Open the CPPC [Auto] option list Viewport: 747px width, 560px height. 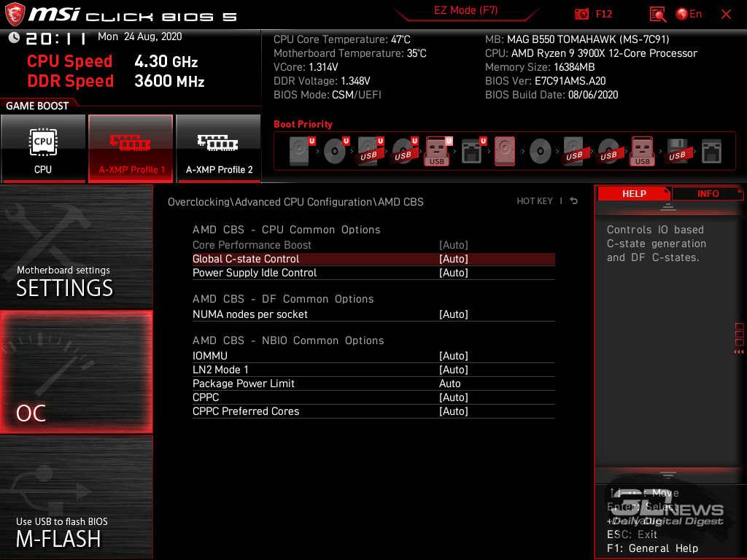click(454, 397)
